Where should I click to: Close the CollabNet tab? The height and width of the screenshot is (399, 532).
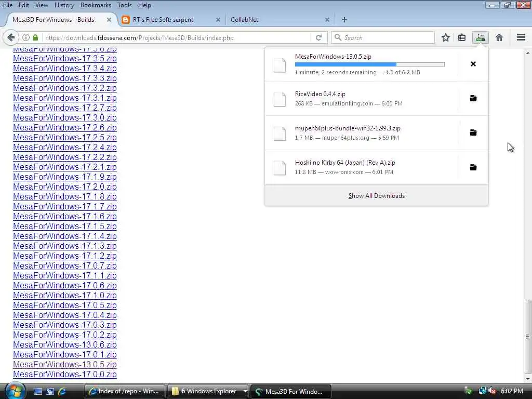click(327, 20)
